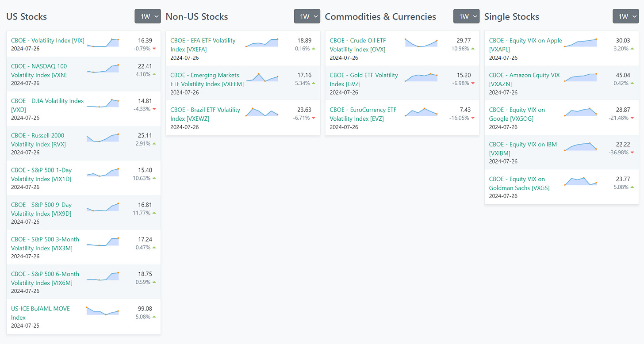Click the VXEEM sparkline chart
Screen dimensions: 644x344
point(262,77)
